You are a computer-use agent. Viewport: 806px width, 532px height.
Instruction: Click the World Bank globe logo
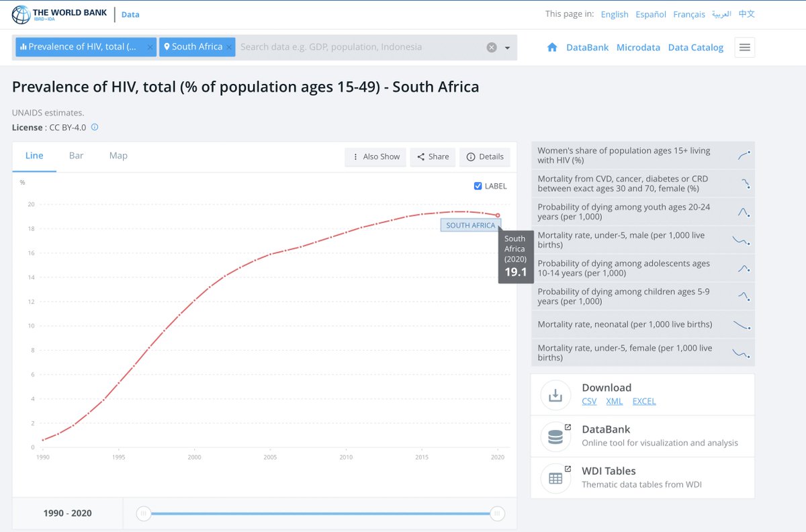tap(21, 15)
